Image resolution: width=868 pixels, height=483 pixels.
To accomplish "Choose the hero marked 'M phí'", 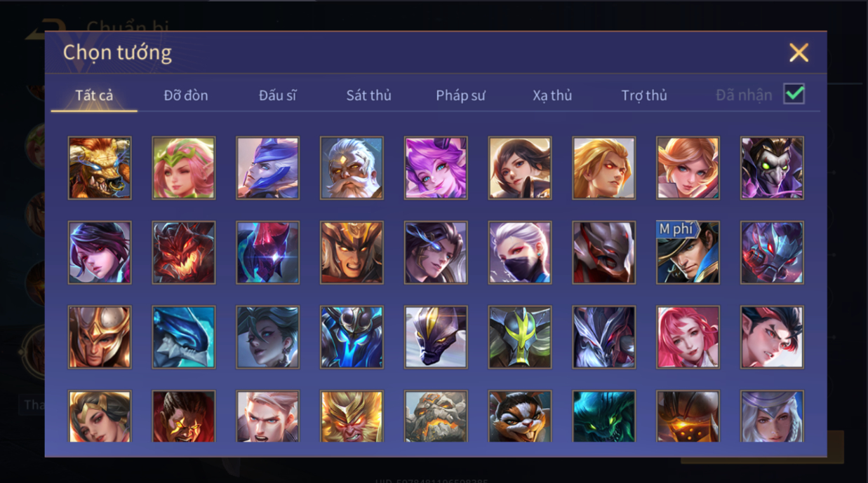I will [688, 252].
